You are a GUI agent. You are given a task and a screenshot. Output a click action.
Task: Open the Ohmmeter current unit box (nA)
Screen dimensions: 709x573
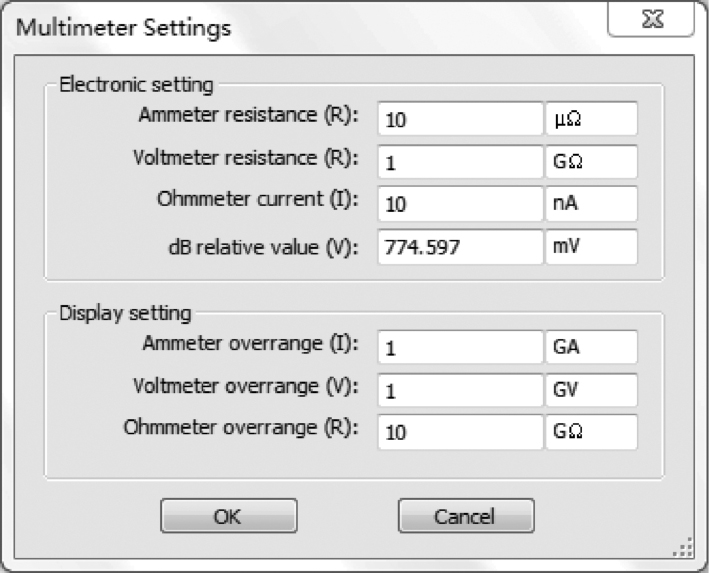[592, 204]
